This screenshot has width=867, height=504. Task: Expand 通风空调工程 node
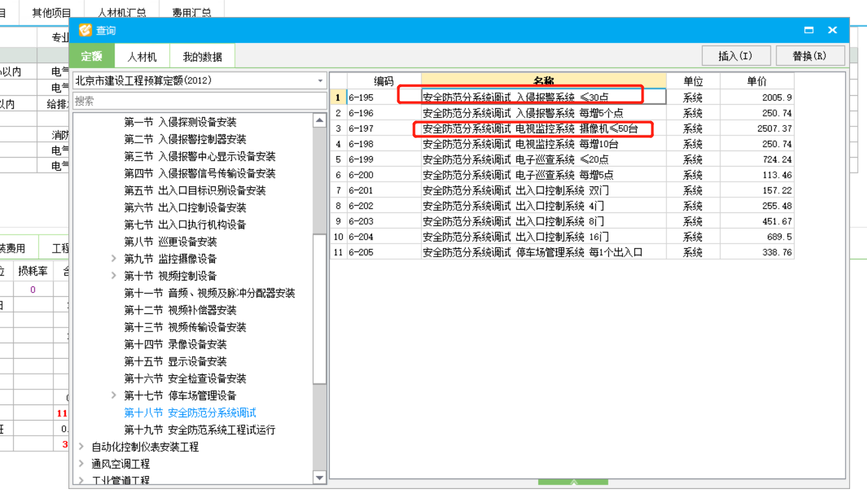[x=81, y=464]
